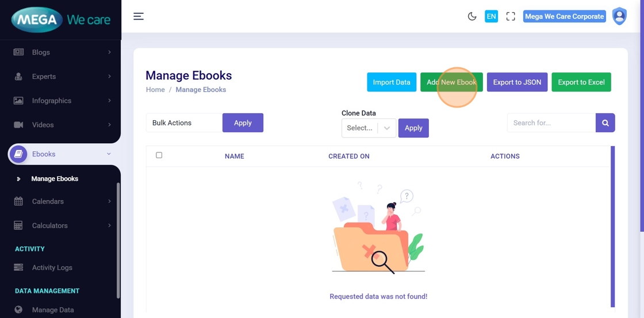644x318 pixels.
Task: Open the Clone Data select dropdown
Action: click(x=369, y=128)
